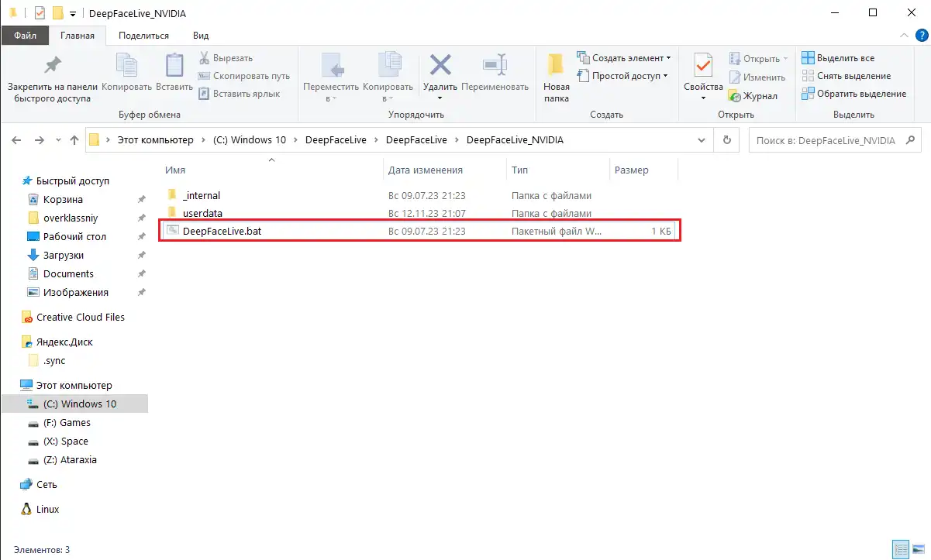Image resolution: width=931 pixels, height=560 pixels.
Task: Switch to details view in status bar
Action: click(901, 549)
